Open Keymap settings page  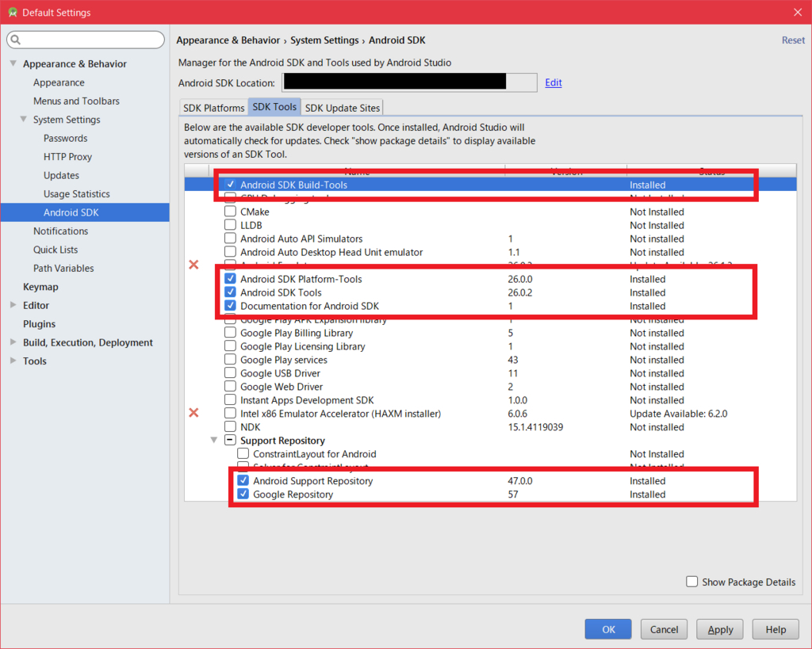tap(40, 287)
